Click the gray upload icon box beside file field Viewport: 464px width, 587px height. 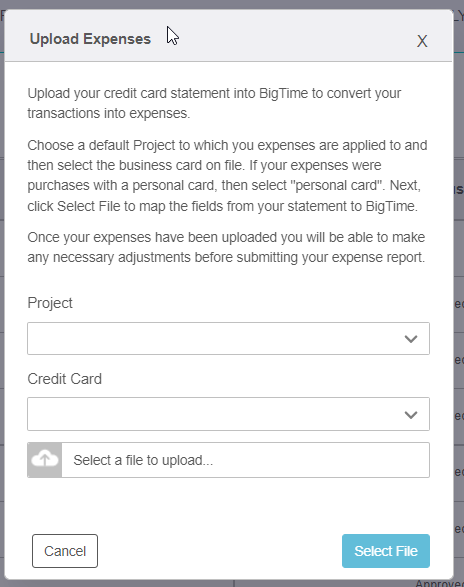coord(45,460)
